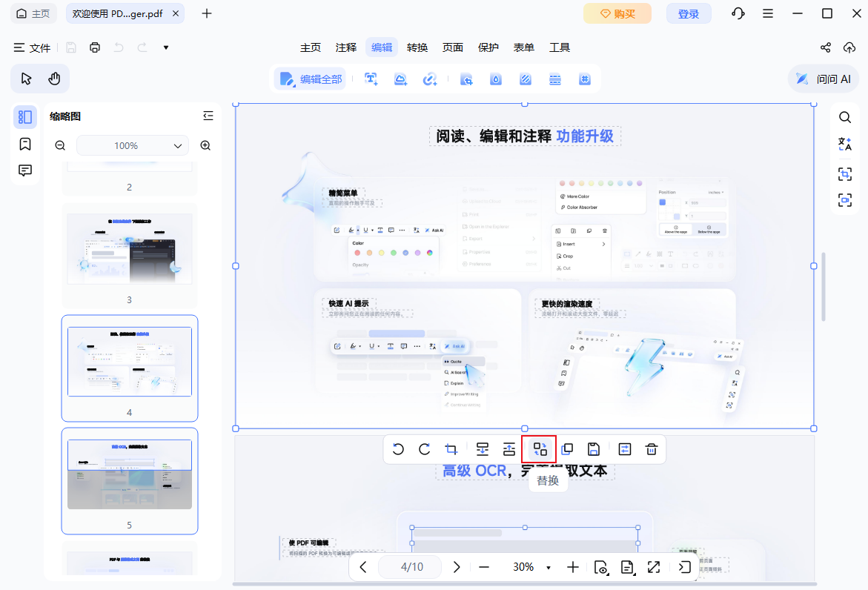This screenshot has height=590, width=868.
Task: Open the comments panel icon
Action: point(25,170)
